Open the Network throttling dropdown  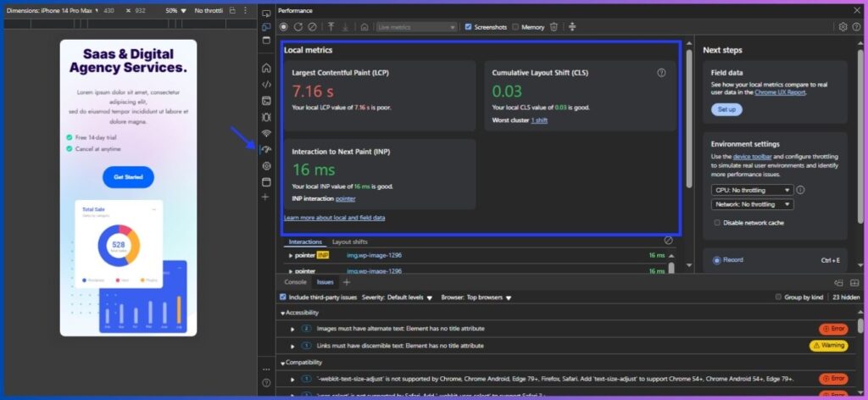pyautogui.click(x=752, y=204)
